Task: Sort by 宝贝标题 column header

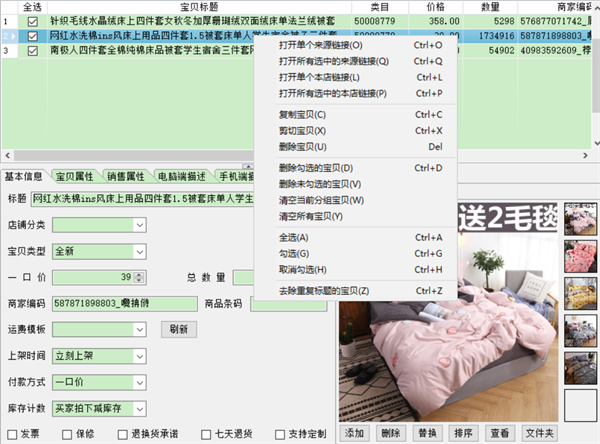Action: pos(199,7)
